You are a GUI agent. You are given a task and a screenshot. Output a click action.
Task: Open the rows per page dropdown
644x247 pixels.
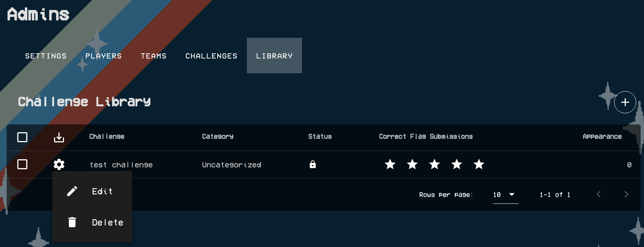506,195
